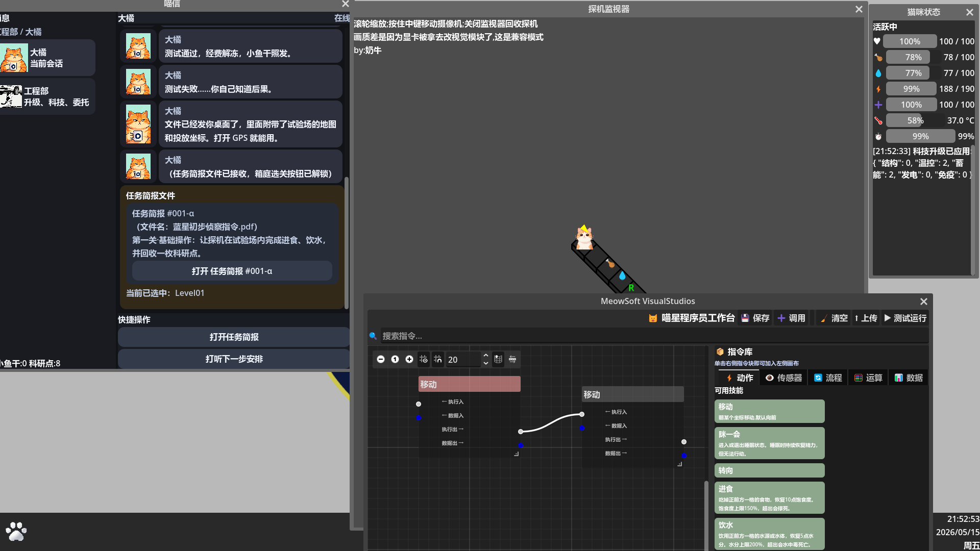Click the 测试运行 test run button
Image resolution: width=980 pixels, height=551 pixels.
pyautogui.click(x=905, y=318)
